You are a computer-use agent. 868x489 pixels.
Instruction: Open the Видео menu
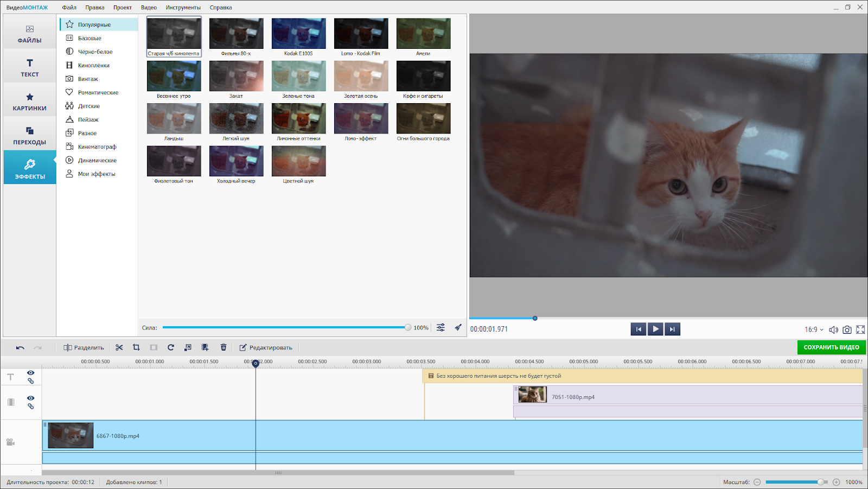(149, 8)
